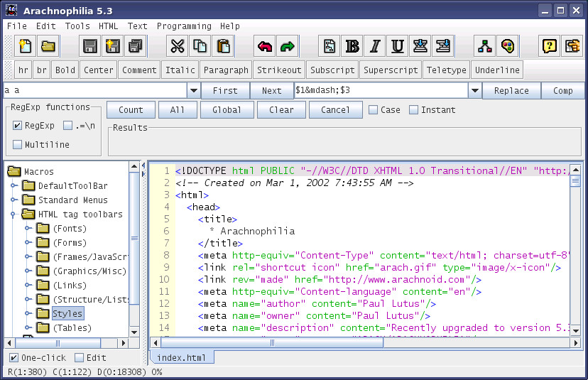The image size is (588, 380).
Task: Insert a Paragraph tag from tag toolbar
Action: coord(226,70)
